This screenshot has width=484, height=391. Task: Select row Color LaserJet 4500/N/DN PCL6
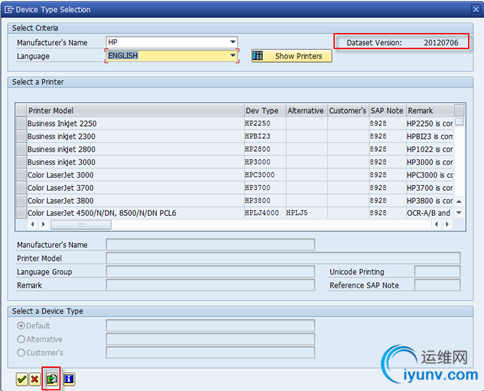pyautogui.click(x=235, y=213)
